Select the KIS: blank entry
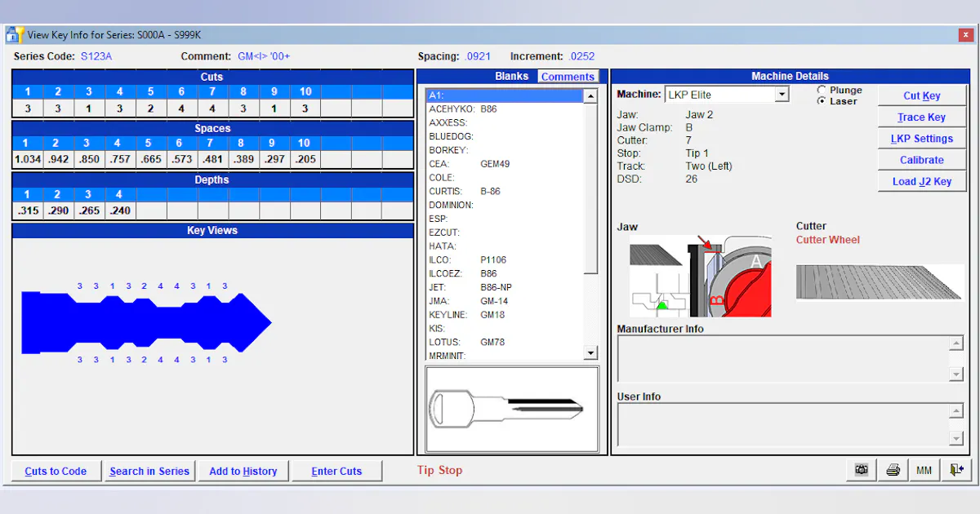This screenshot has width=980, height=514. [x=505, y=328]
